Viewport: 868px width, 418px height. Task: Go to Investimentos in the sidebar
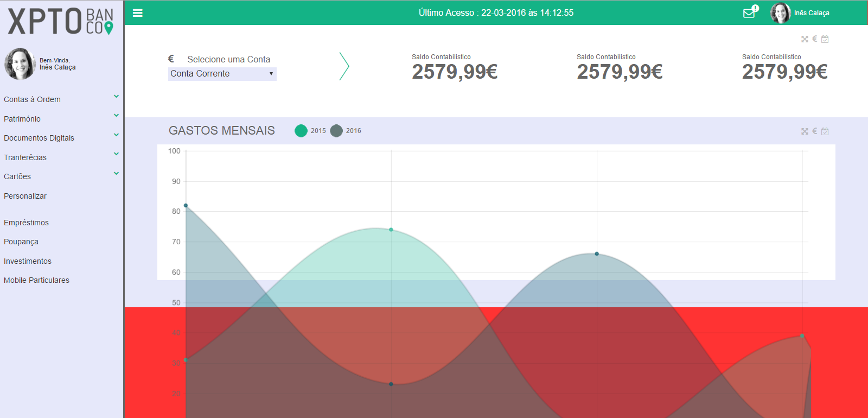(x=28, y=261)
